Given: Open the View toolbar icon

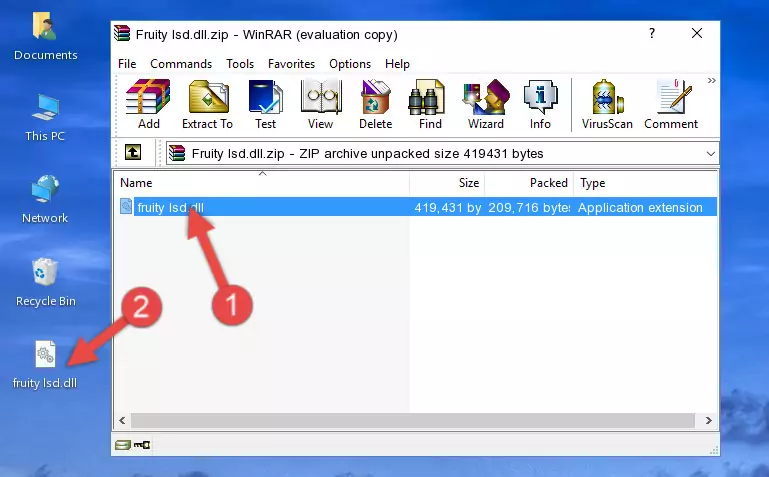Looking at the screenshot, I should tap(321, 104).
